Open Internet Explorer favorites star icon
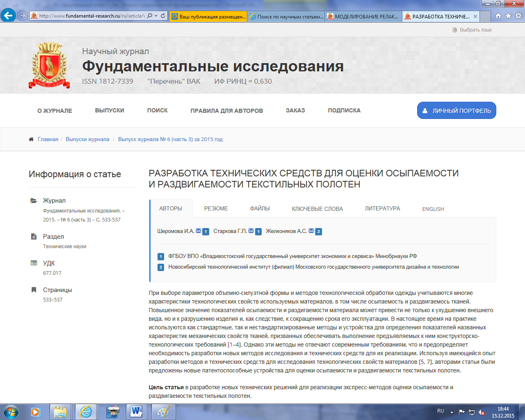The width and height of the screenshot is (525, 420). coord(508,16)
